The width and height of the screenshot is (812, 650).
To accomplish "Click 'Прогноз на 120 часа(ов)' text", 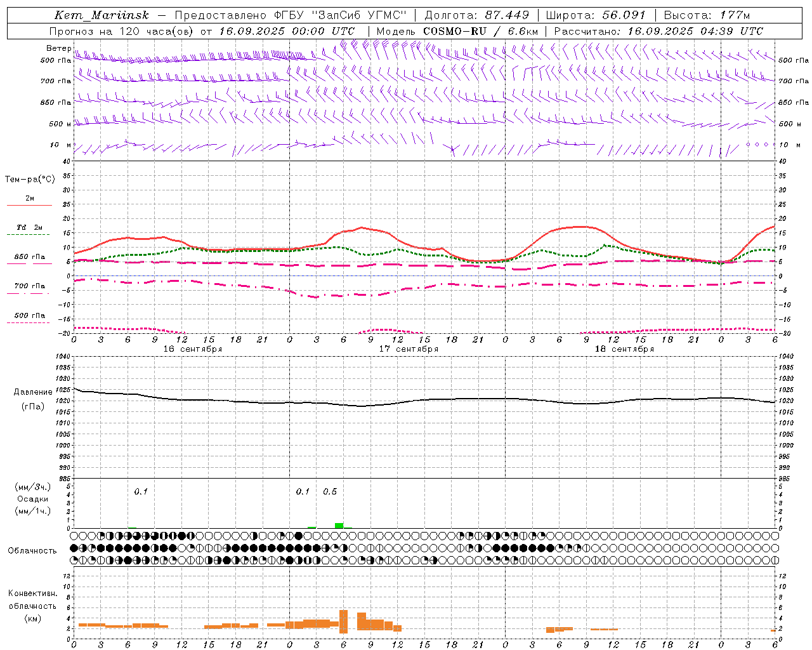I will (122, 31).
